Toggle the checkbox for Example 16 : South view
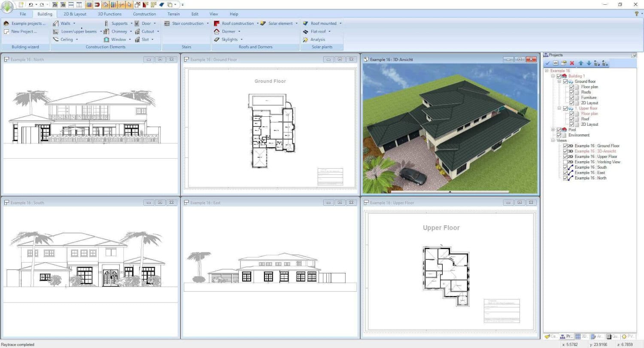 pyautogui.click(x=565, y=167)
